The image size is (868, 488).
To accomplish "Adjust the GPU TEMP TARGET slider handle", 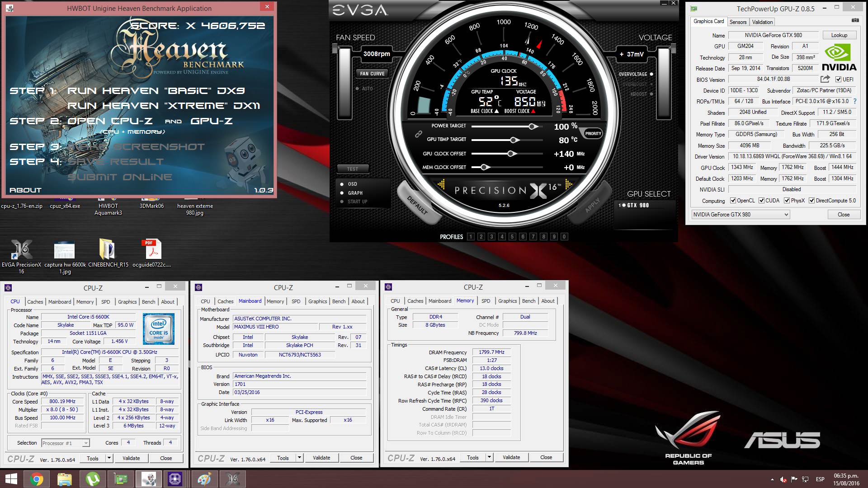I will [x=514, y=140].
